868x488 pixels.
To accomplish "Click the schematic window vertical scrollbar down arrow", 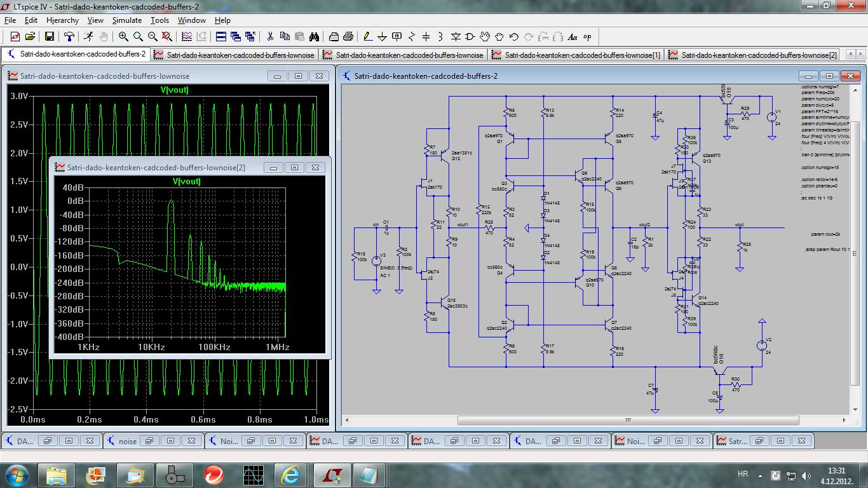I will point(855,409).
